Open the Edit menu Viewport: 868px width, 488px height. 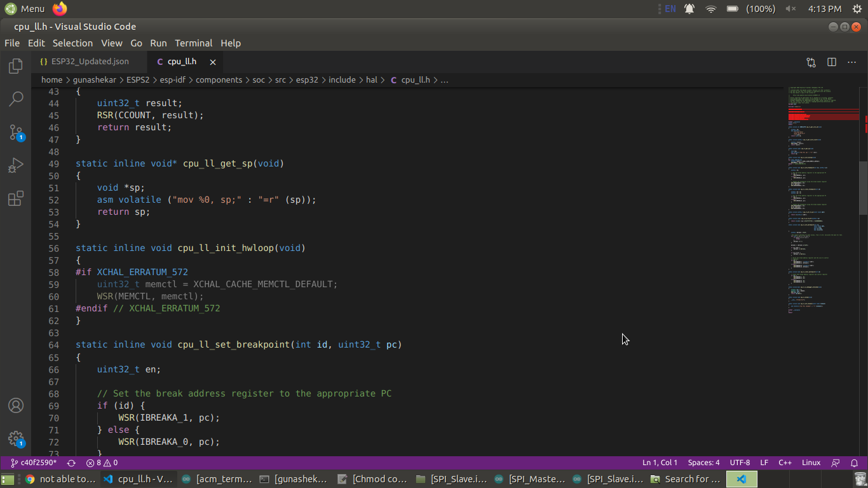tap(36, 43)
